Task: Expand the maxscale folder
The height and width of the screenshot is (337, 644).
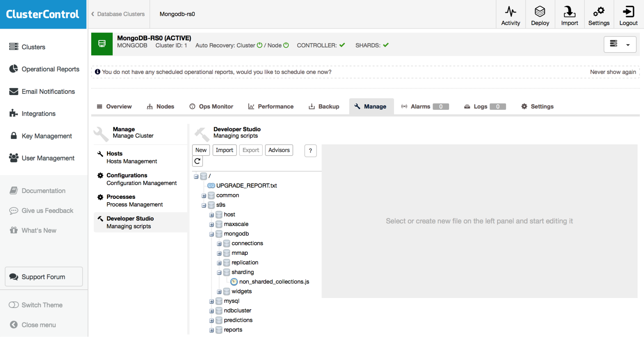Action: pos(211,225)
